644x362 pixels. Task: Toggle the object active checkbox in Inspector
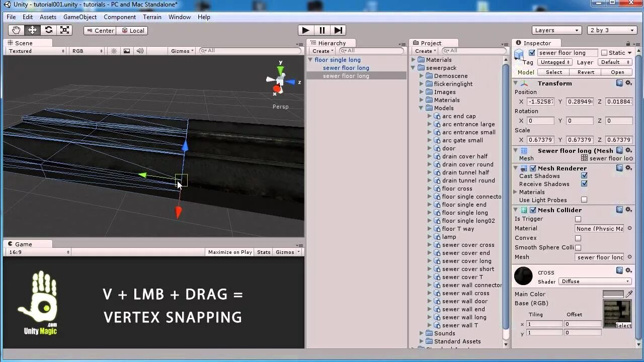532,53
